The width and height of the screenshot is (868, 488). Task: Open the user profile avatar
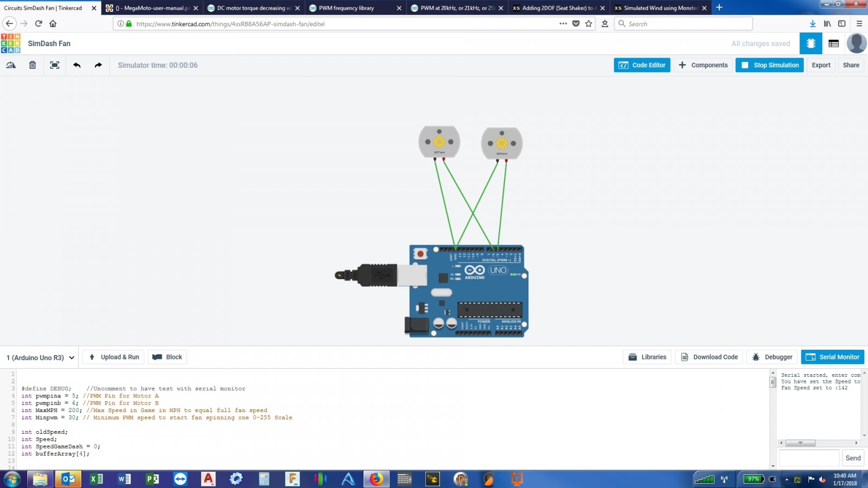click(x=857, y=43)
